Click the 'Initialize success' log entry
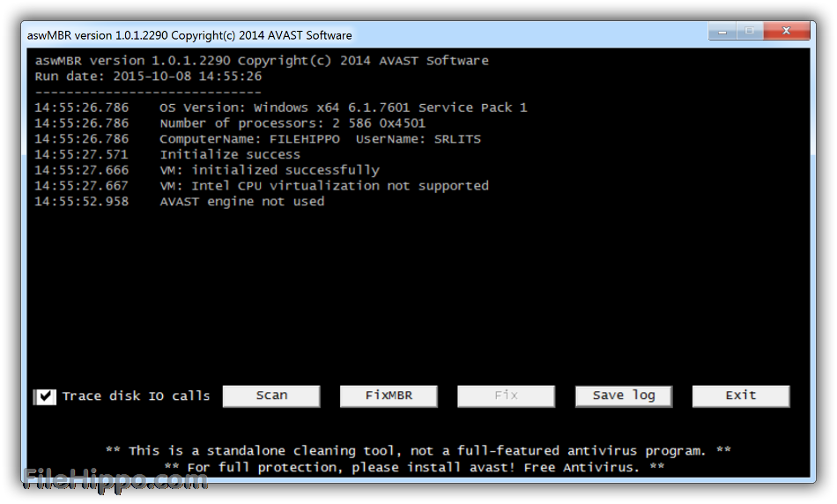Viewport: 837px width, 504px height. 167,155
